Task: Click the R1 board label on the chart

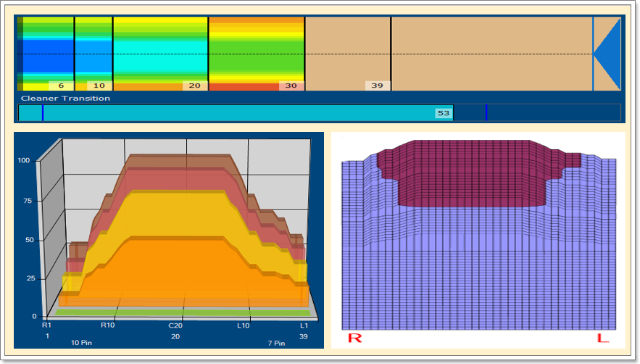Action: click(47, 325)
